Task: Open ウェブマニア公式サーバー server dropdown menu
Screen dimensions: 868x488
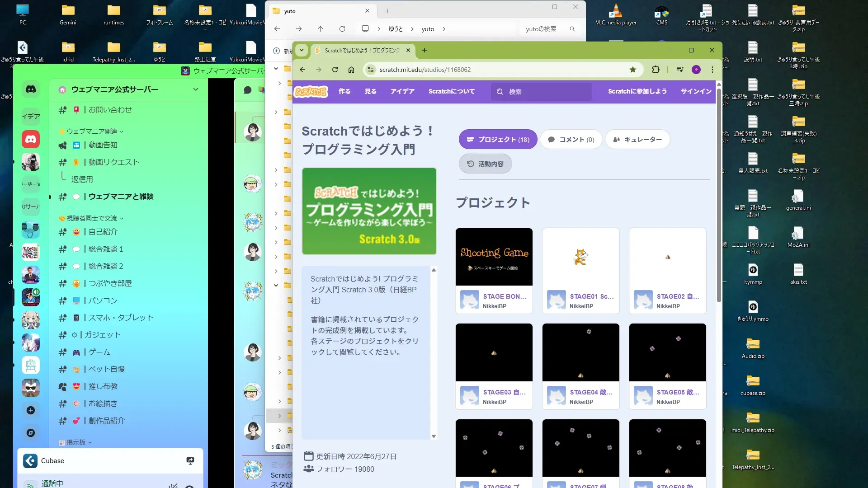Action: (196, 89)
